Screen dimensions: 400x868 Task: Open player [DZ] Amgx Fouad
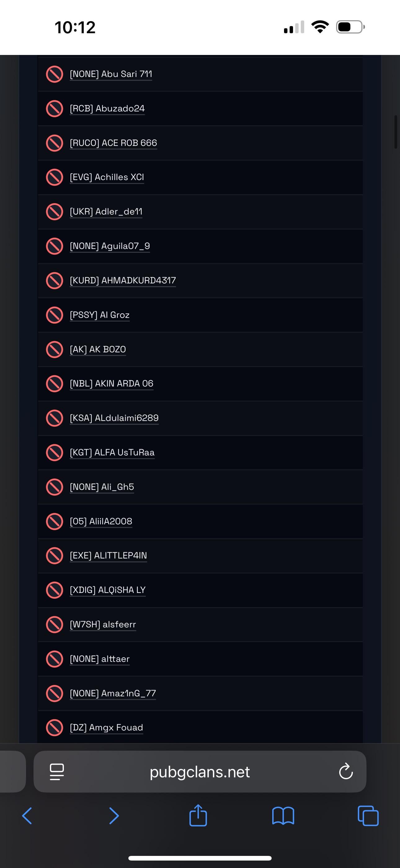106,727
